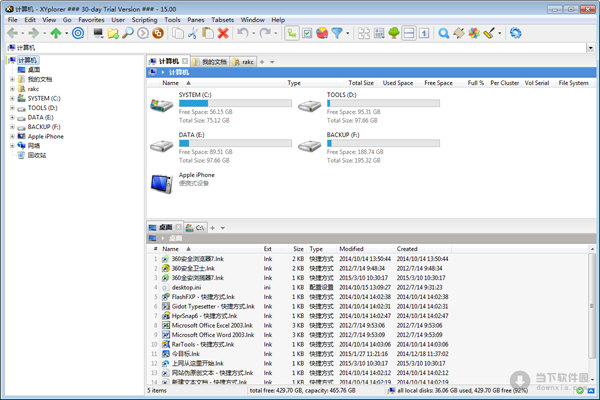600x400 pixels.
Task: Toggle the Dual Pane toolbar button
Action: pos(409,33)
